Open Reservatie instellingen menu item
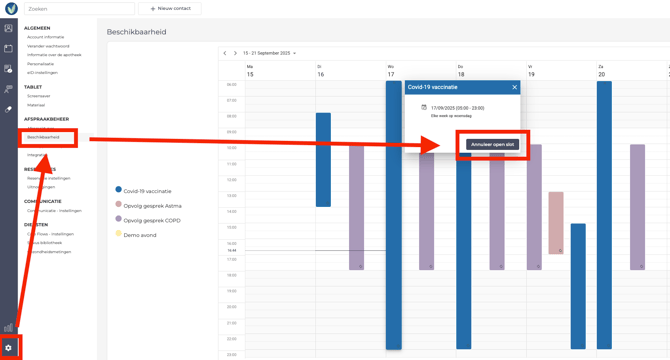 click(x=49, y=178)
